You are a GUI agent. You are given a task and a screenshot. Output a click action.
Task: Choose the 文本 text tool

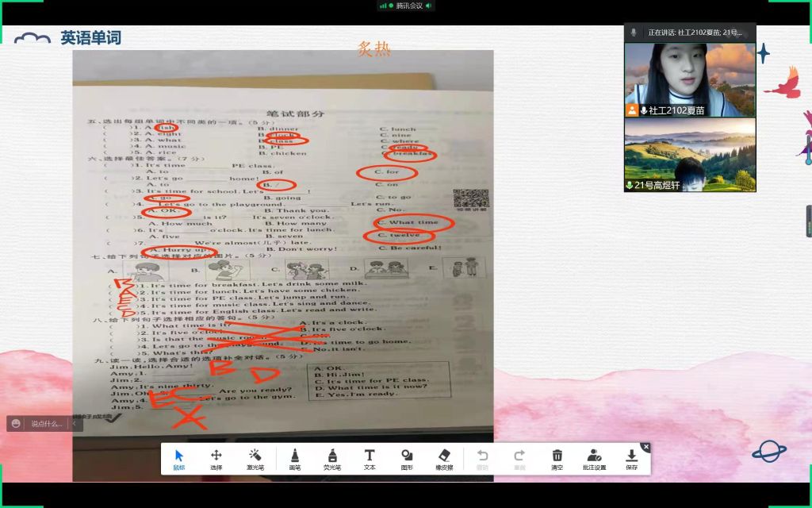click(370, 459)
